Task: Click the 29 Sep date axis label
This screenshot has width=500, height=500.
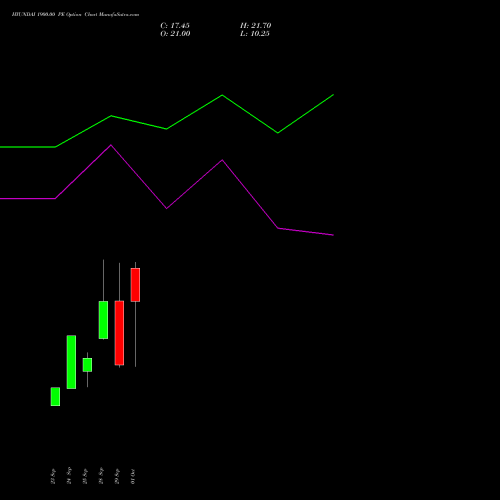Action: click(x=117, y=477)
